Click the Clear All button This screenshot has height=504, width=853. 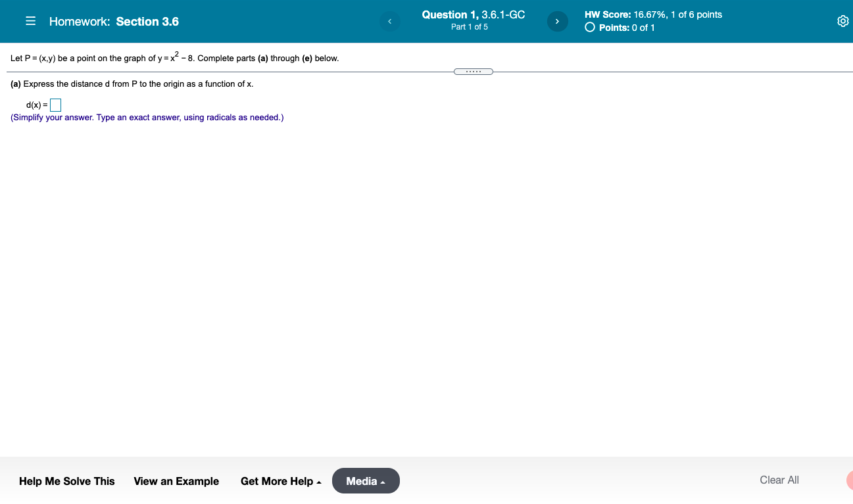coord(779,480)
